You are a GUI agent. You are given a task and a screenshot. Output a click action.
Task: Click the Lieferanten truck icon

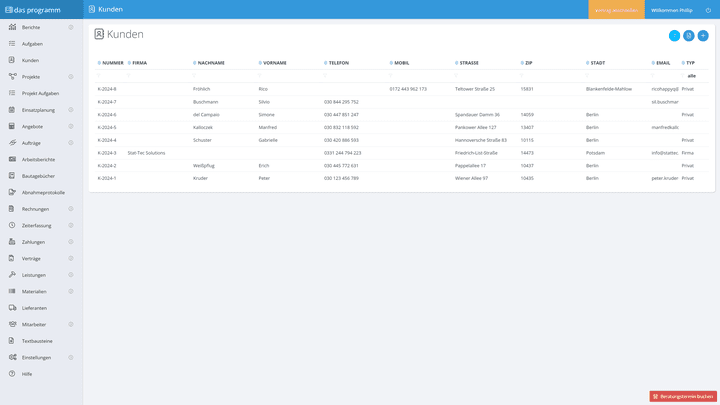click(x=12, y=308)
